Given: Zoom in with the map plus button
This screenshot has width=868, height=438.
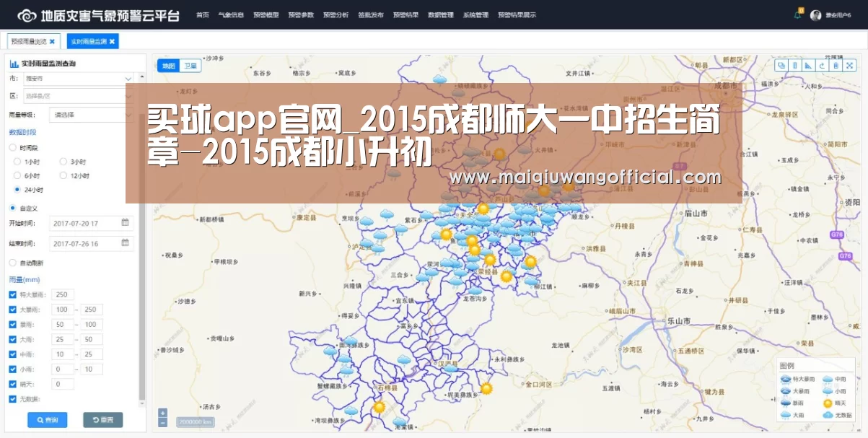Looking at the screenshot, I should coord(163,413).
